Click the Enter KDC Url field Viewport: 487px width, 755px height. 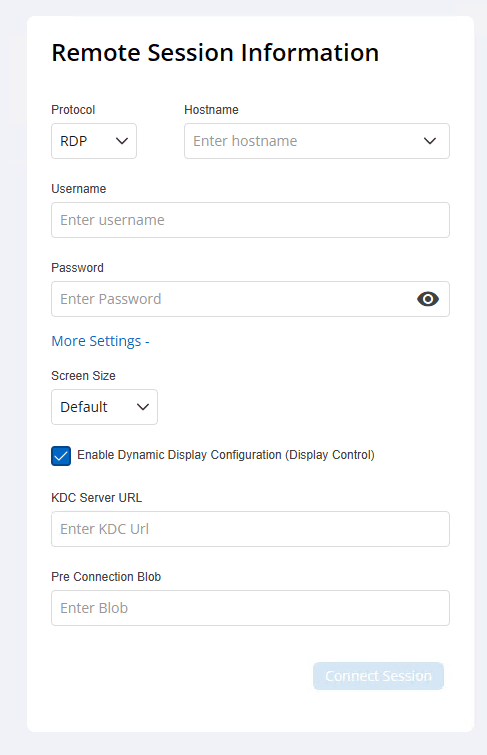pos(250,529)
